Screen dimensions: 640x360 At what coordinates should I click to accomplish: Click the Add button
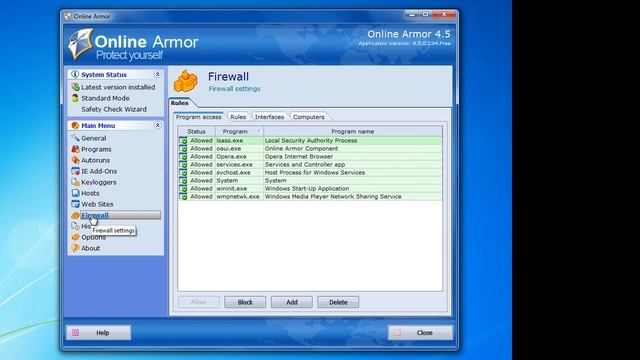292,302
